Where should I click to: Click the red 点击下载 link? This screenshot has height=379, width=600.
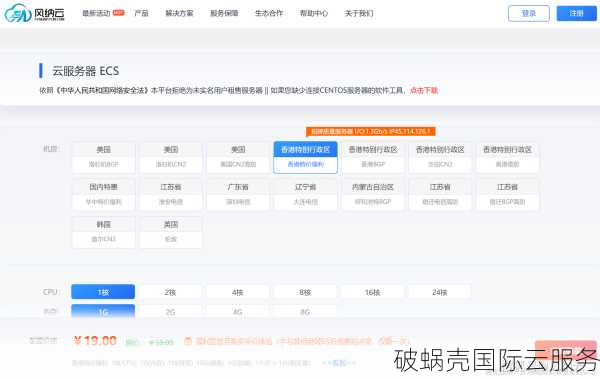pyautogui.click(x=424, y=90)
